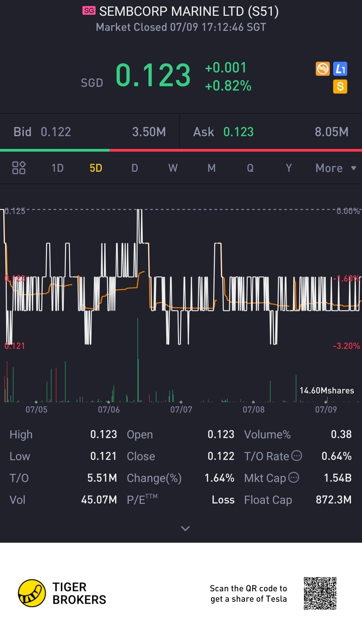Switch to the D daily chart tab
Screen dimensions: 362x644
tap(135, 168)
